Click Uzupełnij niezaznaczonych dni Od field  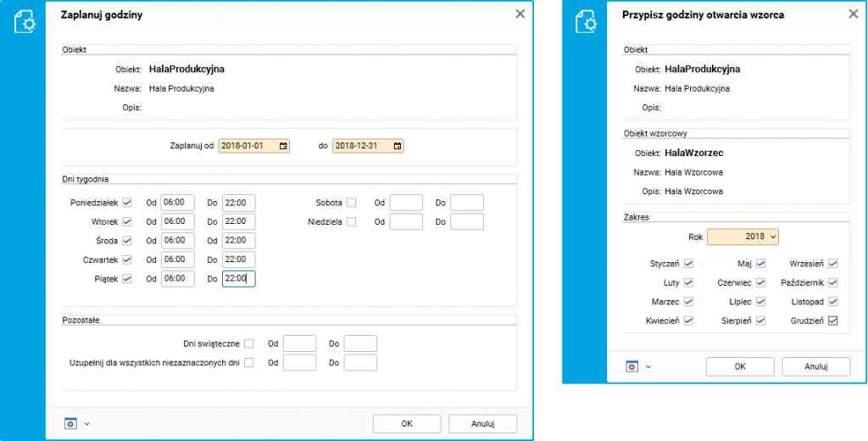(299, 363)
